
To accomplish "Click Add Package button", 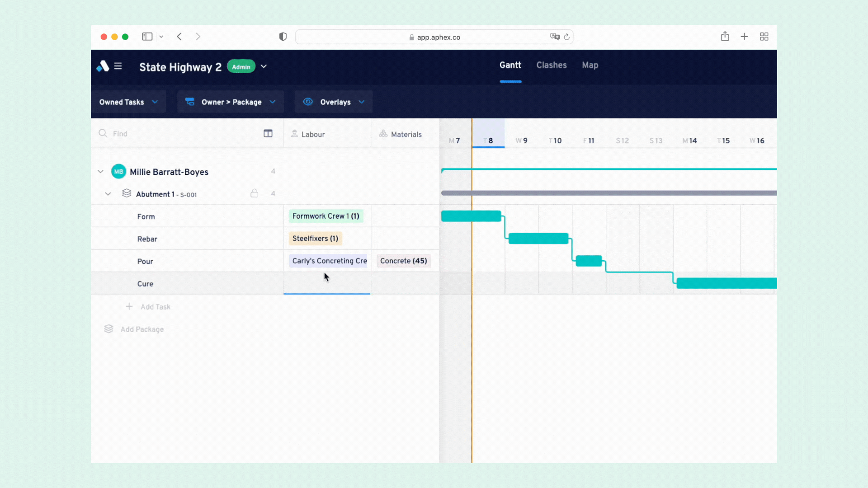I will [142, 329].
